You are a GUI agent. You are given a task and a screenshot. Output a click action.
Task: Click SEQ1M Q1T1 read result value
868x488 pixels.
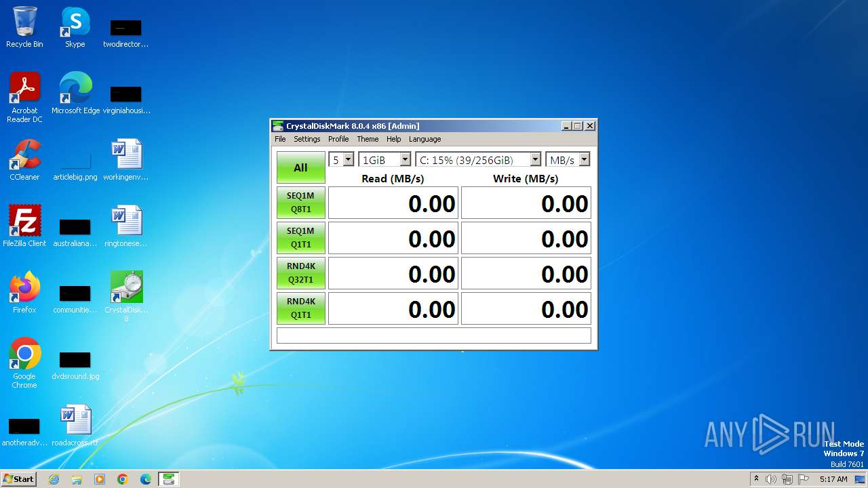[393, 238]
